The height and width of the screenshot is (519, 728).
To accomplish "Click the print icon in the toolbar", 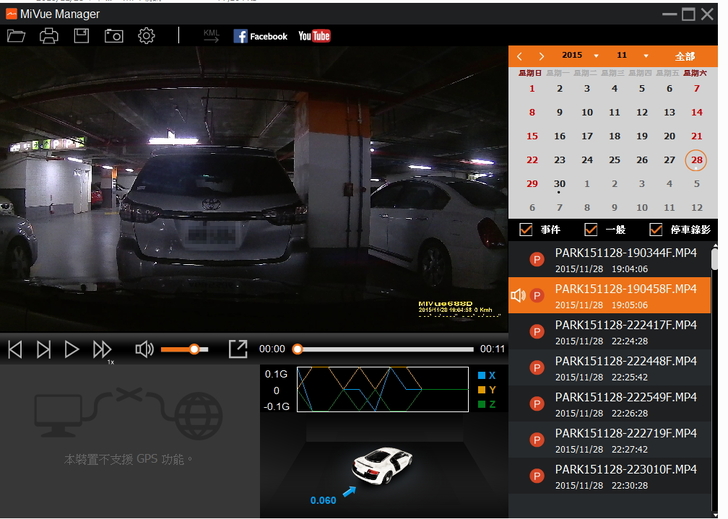I will click(48, 36).
